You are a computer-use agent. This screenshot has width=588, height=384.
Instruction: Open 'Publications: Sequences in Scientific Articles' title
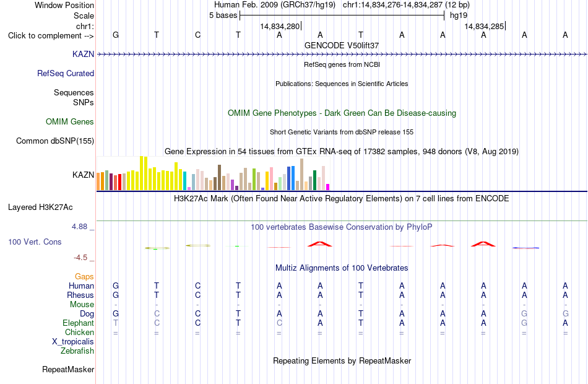pos(342,84)
